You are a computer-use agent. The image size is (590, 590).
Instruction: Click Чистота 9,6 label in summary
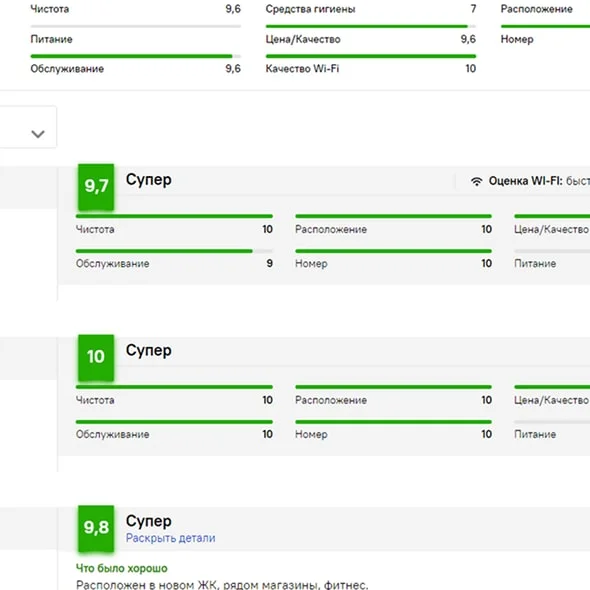50,9
